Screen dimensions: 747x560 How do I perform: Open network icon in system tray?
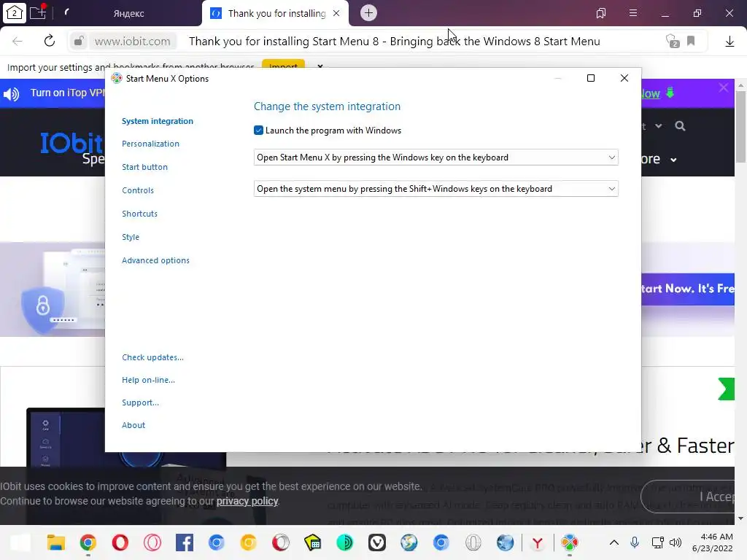click(657, 542)
